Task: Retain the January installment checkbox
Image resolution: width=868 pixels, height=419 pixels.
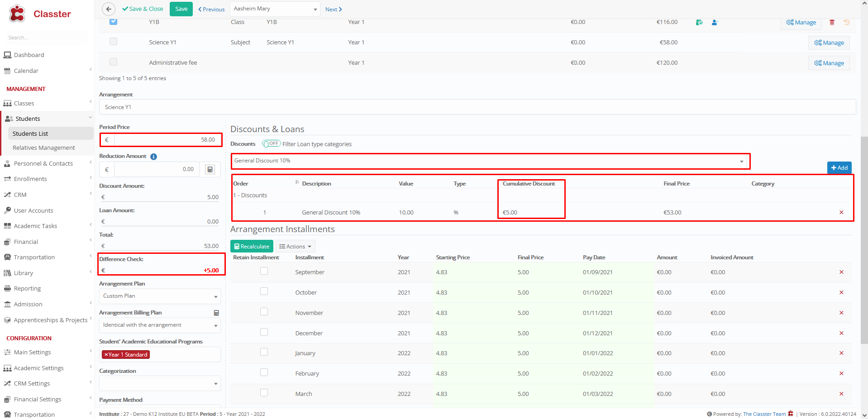Action: pos(264,352)
